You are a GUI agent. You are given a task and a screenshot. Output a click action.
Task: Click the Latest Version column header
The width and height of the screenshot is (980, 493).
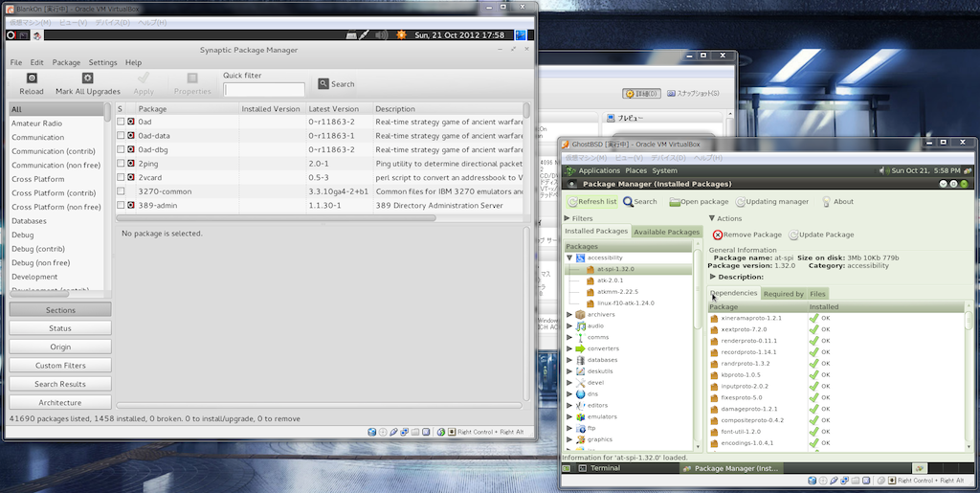(340, 109)
